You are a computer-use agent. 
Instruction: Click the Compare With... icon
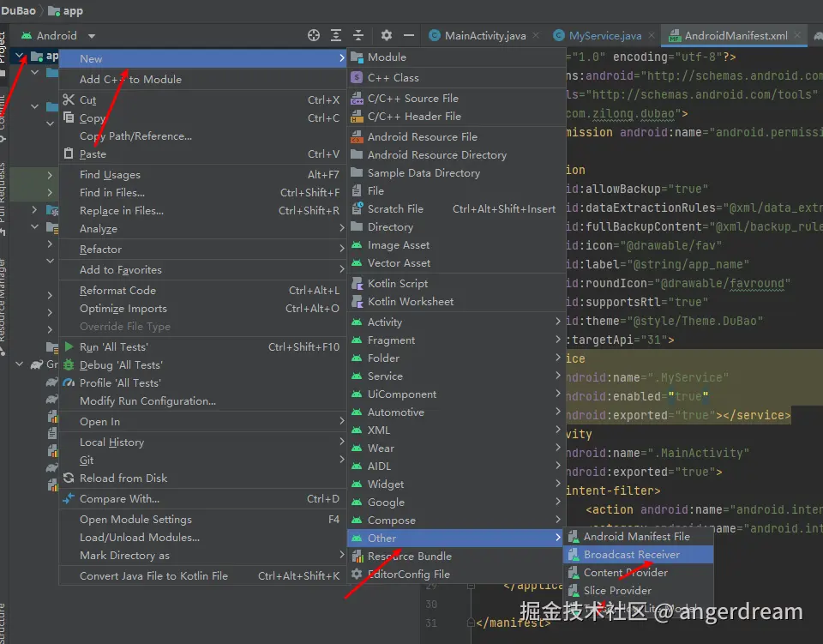coord(69,498)
